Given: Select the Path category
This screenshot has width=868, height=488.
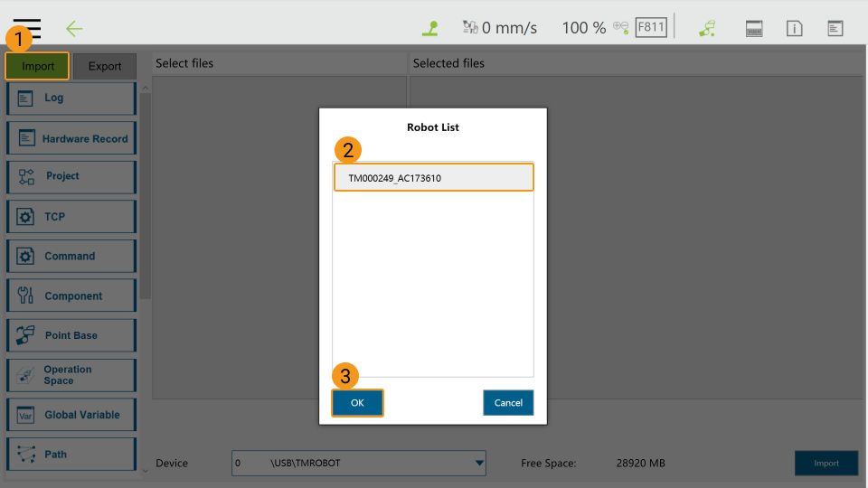Looking at the screenshot, I should [71, 455].
